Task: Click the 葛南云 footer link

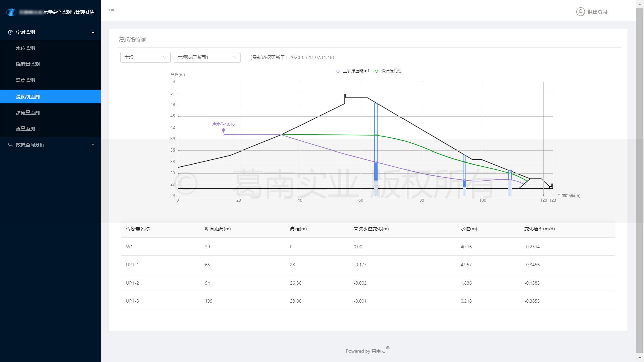Action: tap(378, 351)
